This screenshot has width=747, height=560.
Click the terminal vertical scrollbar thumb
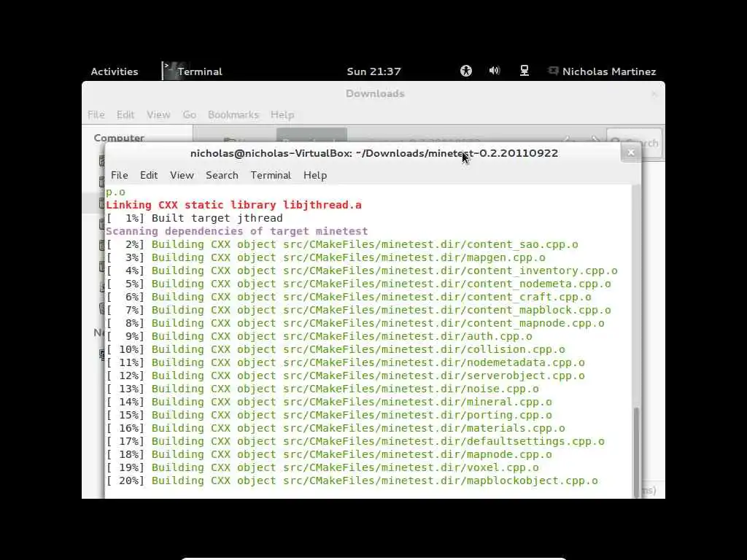click(636, 451)
